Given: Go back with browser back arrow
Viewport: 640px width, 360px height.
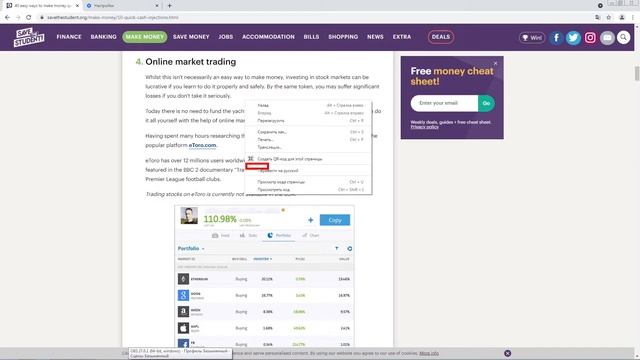Looking at the screenshot, I should point(7,17).
